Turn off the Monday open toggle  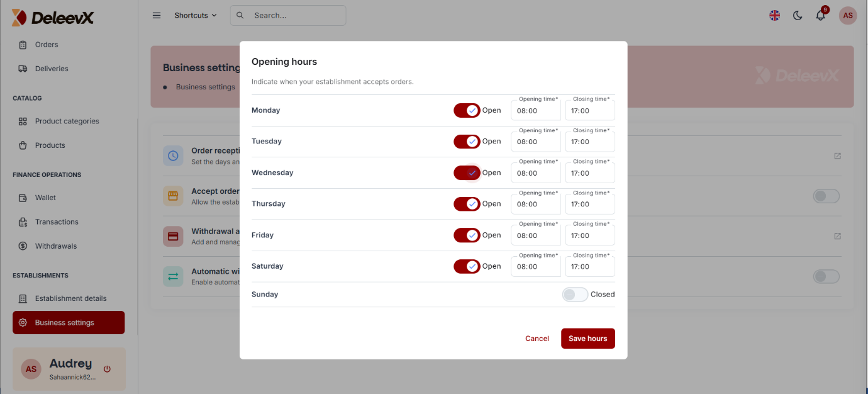click(x=467, y=110)
